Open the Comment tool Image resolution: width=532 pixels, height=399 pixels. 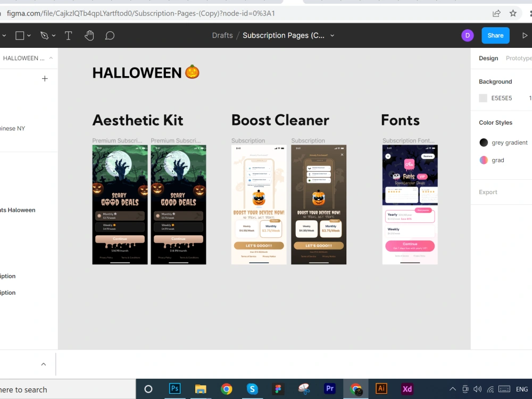point(109,35)
